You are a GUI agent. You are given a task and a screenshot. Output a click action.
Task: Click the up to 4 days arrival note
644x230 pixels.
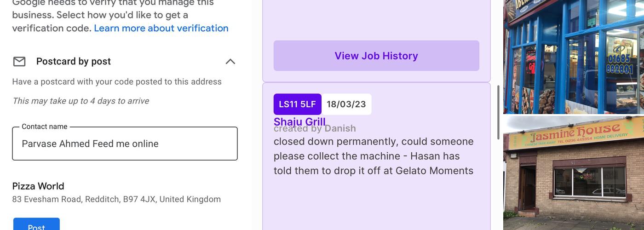[80, 101]
